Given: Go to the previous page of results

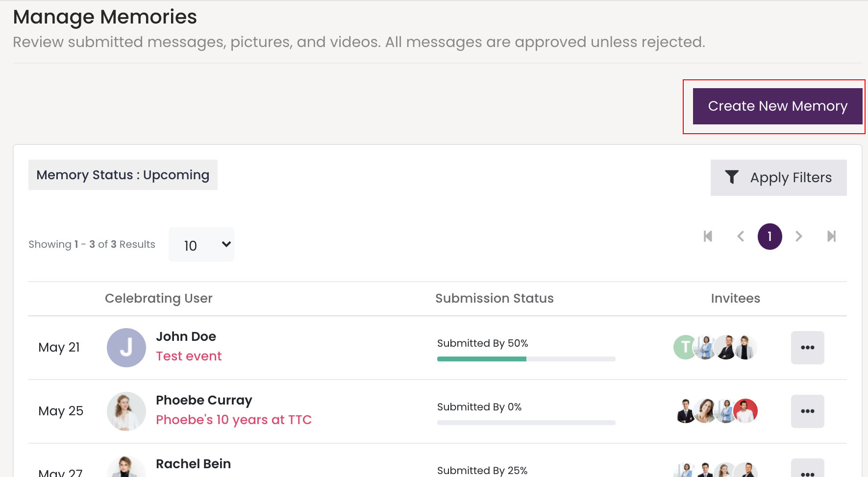Looking at the screenshot, I should click(741, 237).
